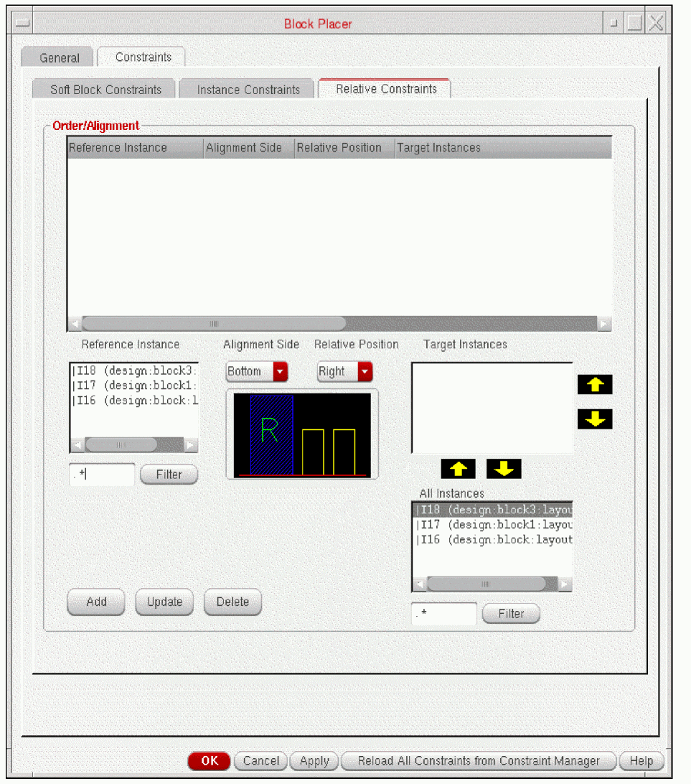This screenshot has width=691, height=784.
Task: Click right scroll arrow of Order/Alignment table
Action: (x=603, y=324)
